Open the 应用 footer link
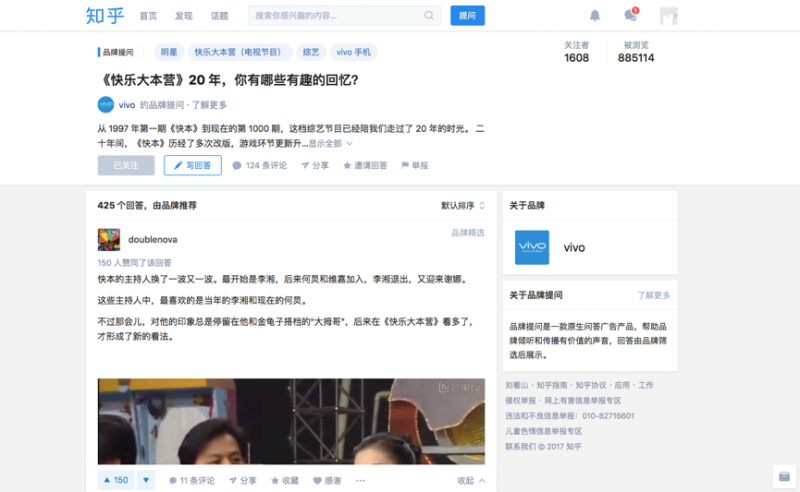The width and height of the screenshot is (800, 492). pyautogui.click(x=622, y=385)
